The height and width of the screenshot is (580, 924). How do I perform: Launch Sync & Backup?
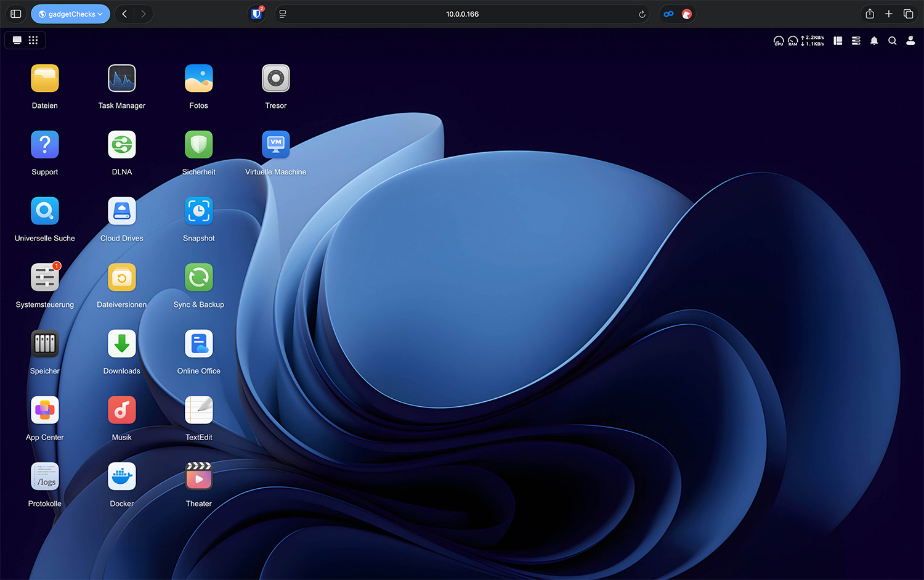(x=198, y=278)
